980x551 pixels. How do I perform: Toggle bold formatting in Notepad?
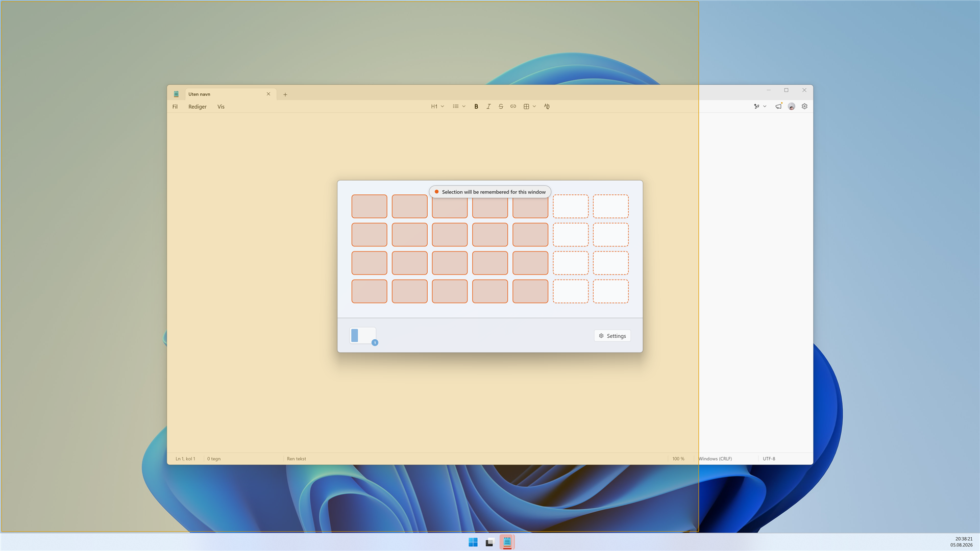click(476, 107)
